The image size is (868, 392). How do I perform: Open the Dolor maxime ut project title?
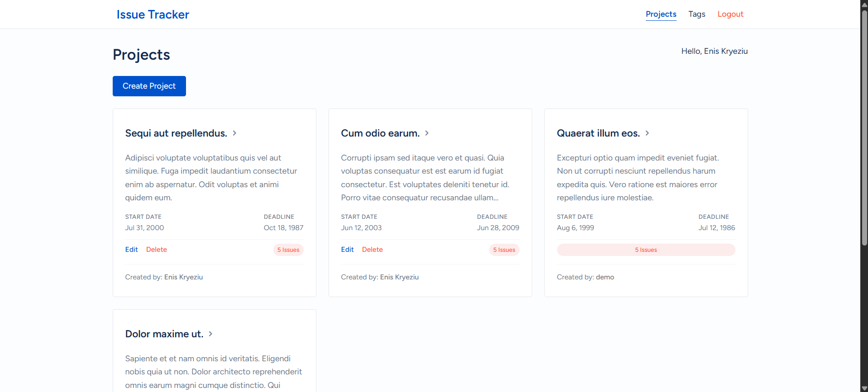click(164, 334)
